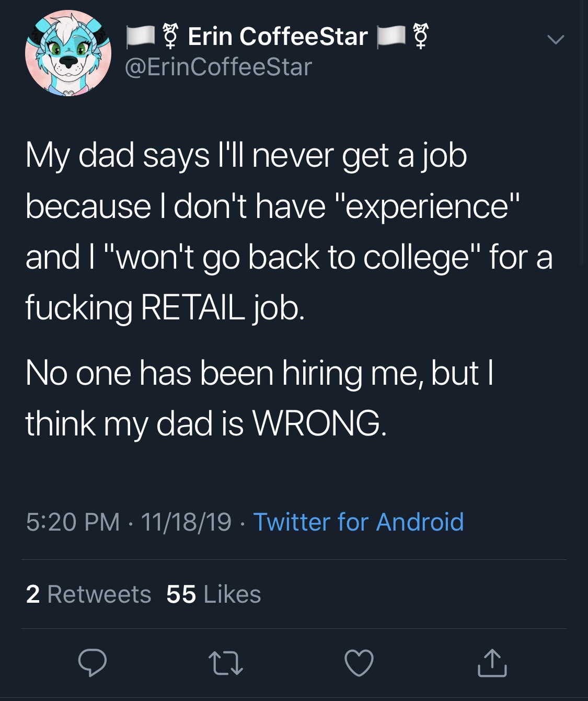588x701 pixels.
Task: Click the capitalized word RETAIL in the tweet
Action: pos(192,307)
